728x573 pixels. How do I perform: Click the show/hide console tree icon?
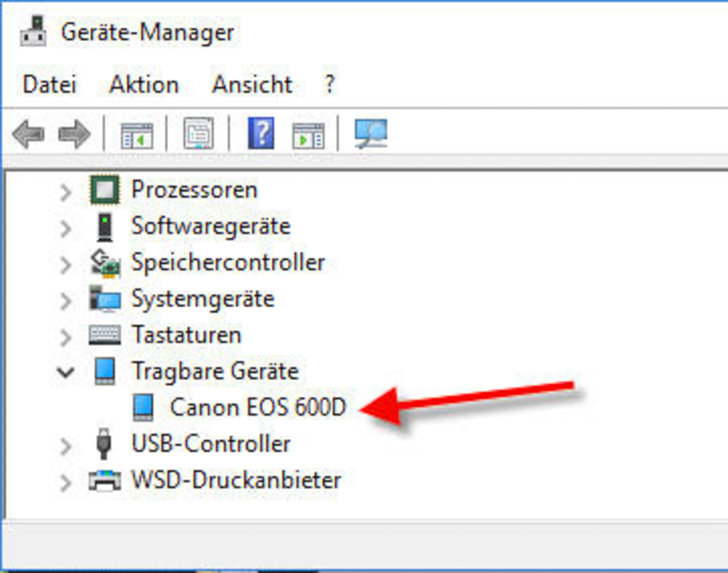pyautogui.click(x=137, y=135)
